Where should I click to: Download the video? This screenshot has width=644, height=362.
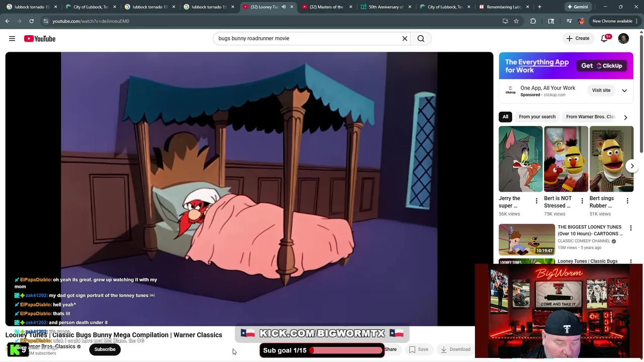pyautogui.click(x=455, y=349)
